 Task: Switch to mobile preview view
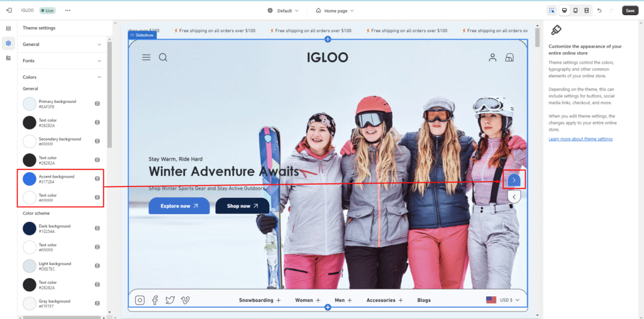point(575,11)
